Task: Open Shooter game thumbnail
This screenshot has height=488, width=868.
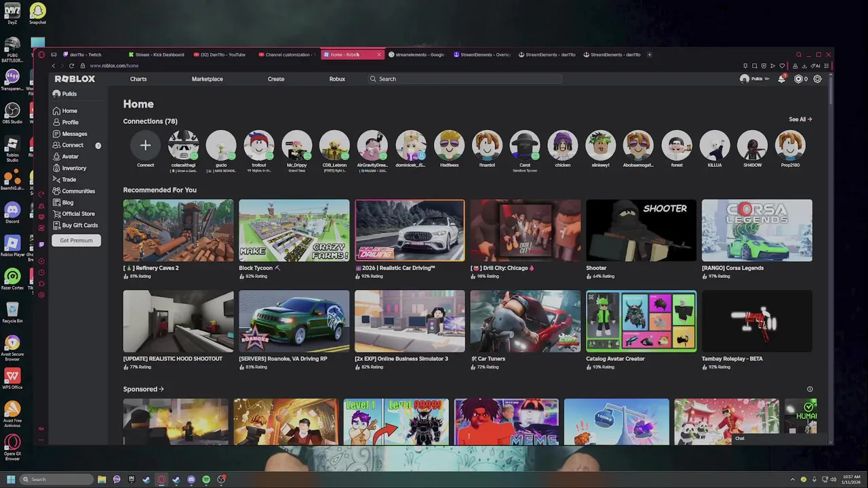Action: pyautogui.click(x=641, y=230)
